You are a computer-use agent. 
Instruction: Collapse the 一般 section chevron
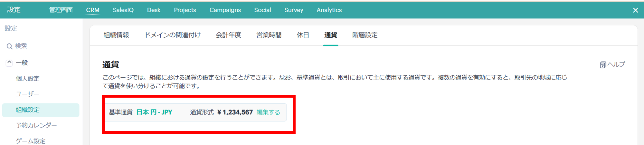pos(9,63)
